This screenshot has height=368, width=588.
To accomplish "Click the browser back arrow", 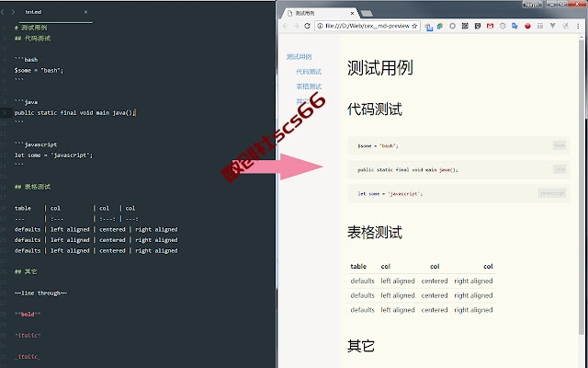I will click(286, 26).
